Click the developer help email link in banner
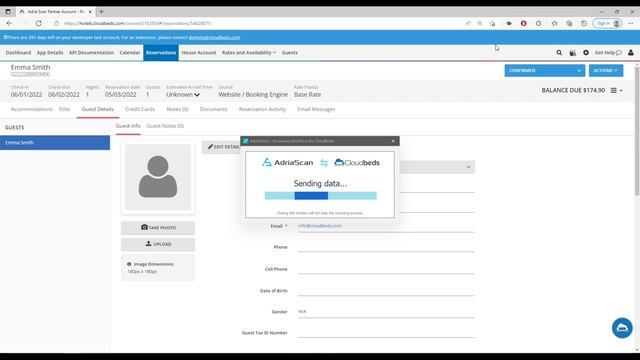The height and width of the screenshot is (360, 640). click(x=214, y=38)
